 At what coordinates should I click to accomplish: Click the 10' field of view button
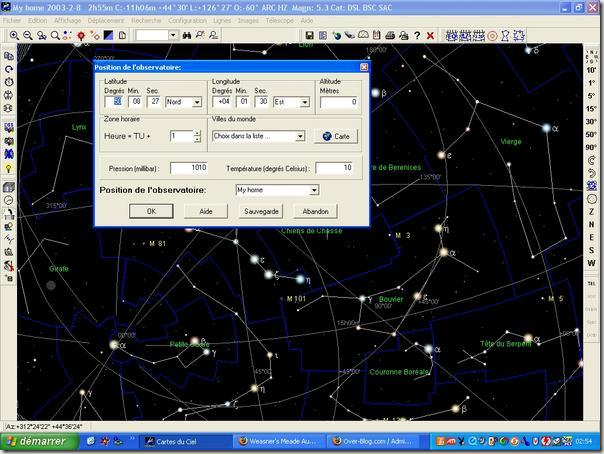[x=591, y=70]
